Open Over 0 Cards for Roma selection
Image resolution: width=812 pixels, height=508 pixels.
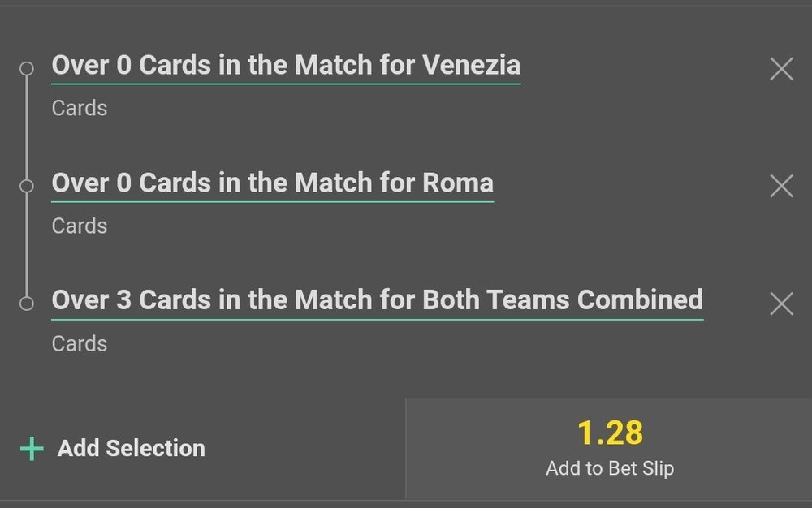pos(272,183)
